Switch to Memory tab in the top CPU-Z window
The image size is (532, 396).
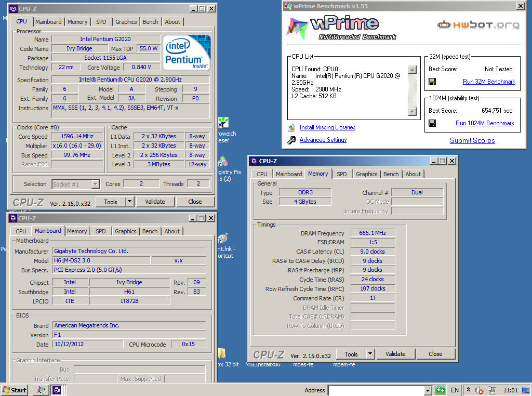(77, 22)
